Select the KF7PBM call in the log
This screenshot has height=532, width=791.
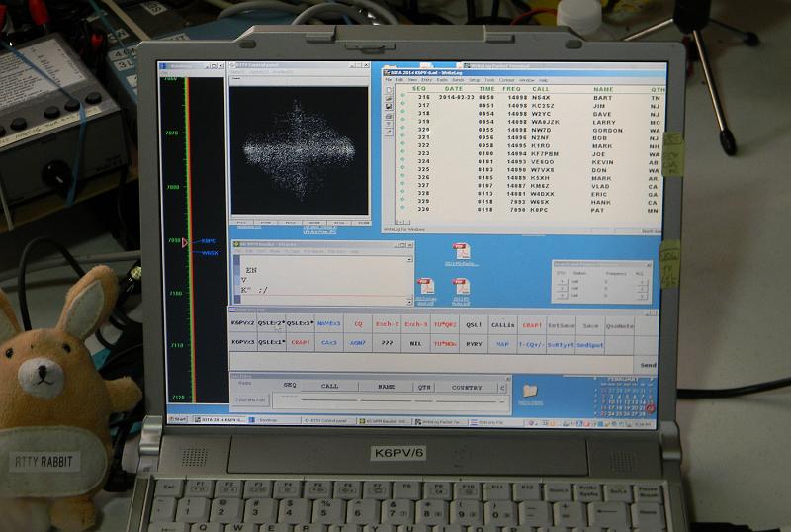click(x=545, y=154)
